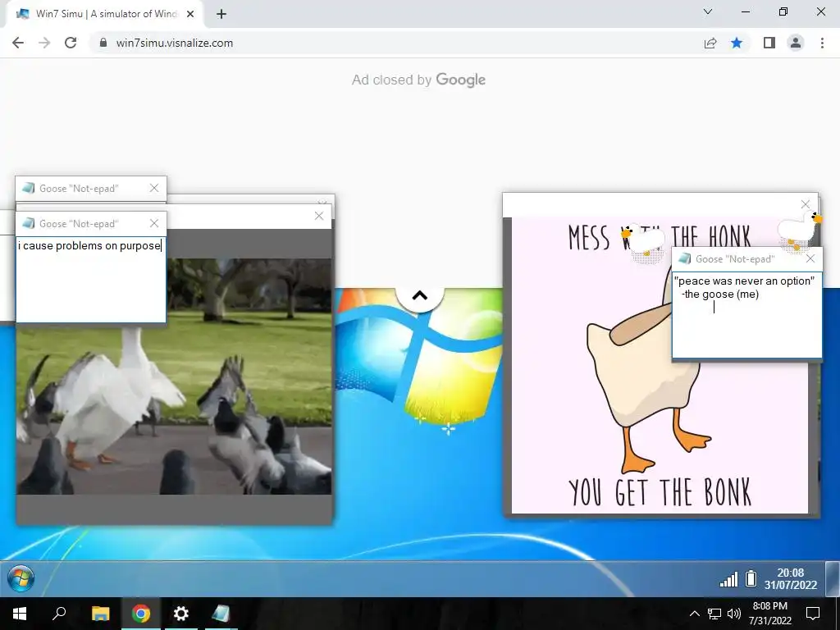Click the simulated show desktop strip
Screen dimensions: 840x630
tap(832, 579)
